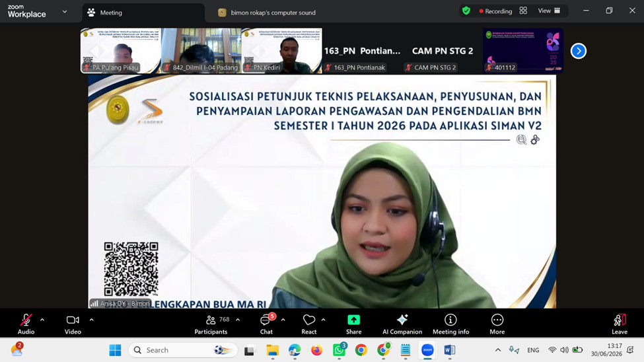Screen dimensions: 644x362
Task: Open the Windows Start menu
Action: click(x=115, y=350)
